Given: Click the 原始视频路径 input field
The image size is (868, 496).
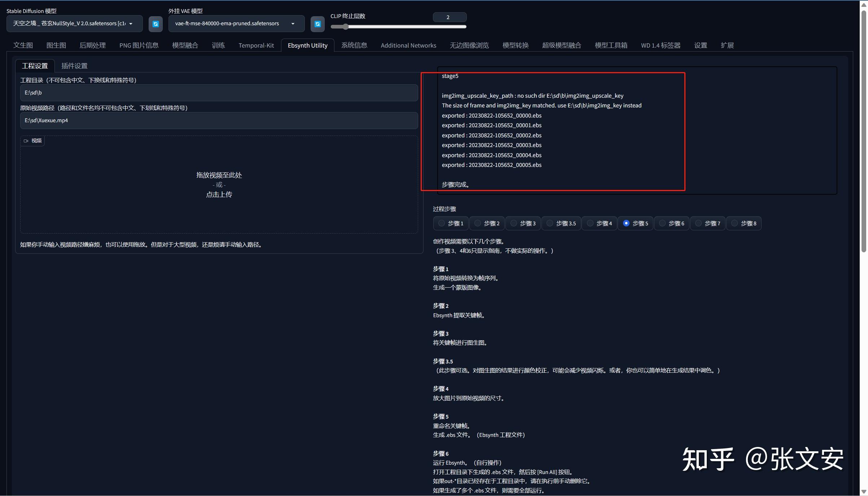Looking at the screenshot, I should coord(219,120).
